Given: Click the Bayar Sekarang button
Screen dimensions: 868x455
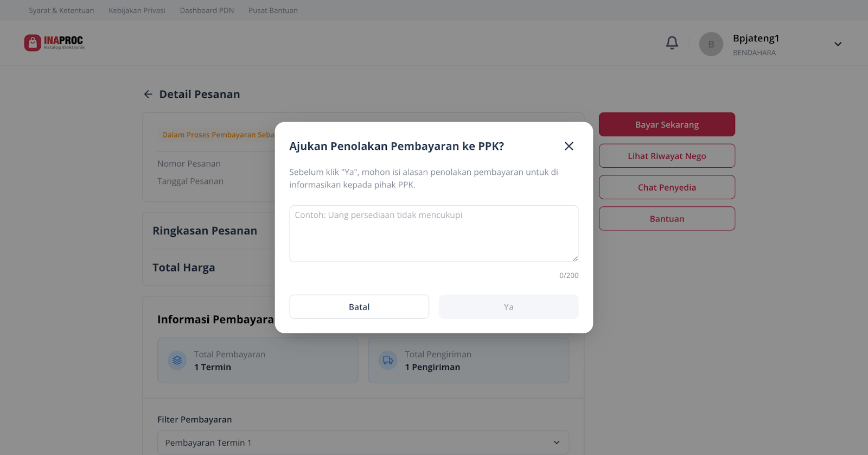Looking at the screenshot, I should (667, 124).
